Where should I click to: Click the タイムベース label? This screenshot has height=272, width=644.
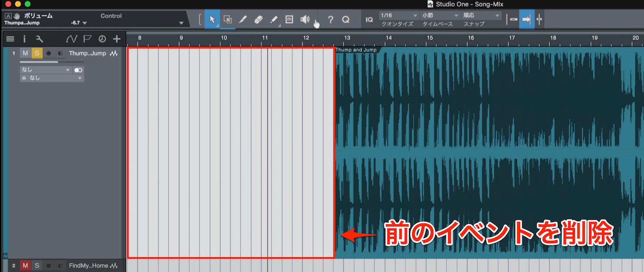click(438, 24)
